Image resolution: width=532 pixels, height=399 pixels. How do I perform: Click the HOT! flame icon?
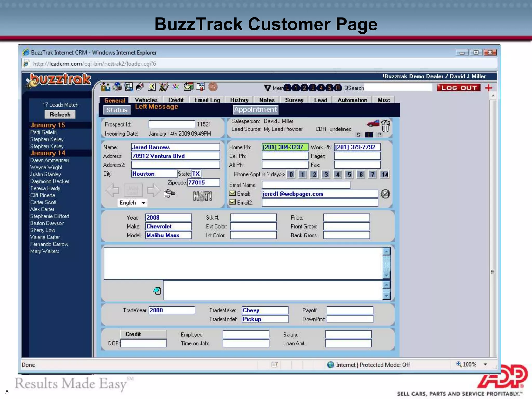tap(203, 195)
